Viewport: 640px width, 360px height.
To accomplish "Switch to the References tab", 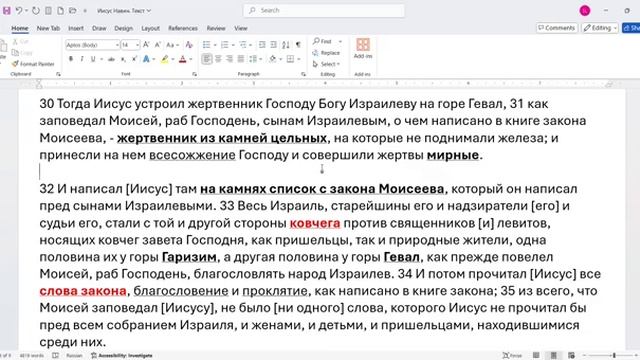I will (182, 28).
